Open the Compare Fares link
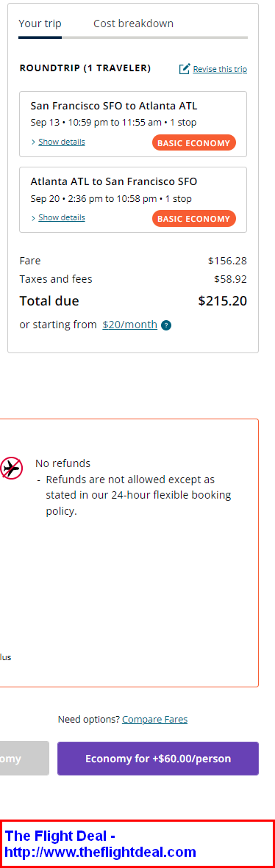The height and width of the screenshot is (868, 275). click(154, 720)
